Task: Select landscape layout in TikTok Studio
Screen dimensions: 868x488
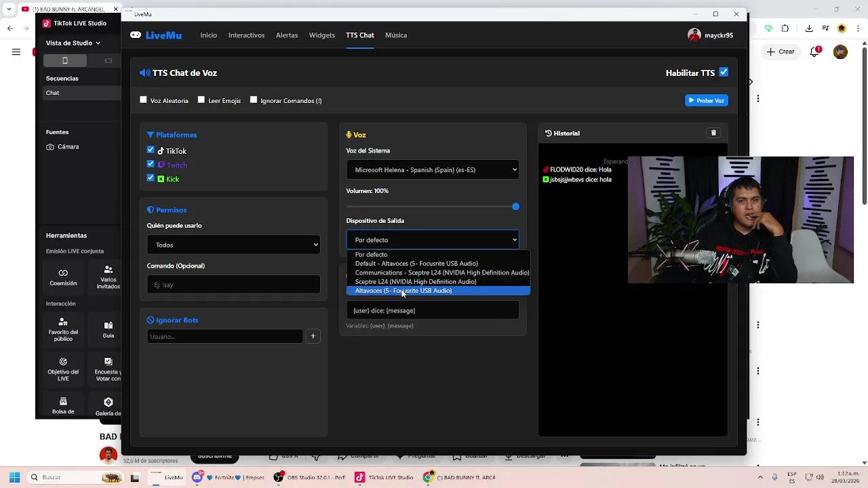Action: [108, 60]
